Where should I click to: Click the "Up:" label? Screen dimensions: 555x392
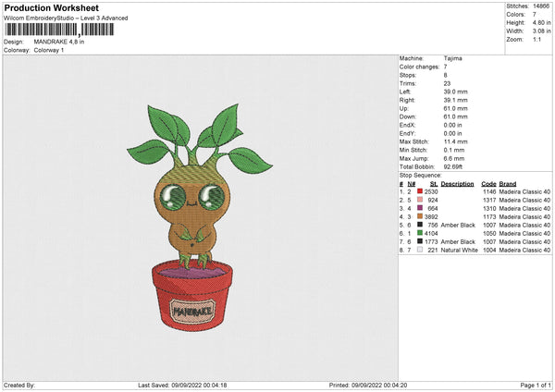(x=404, y=108)
